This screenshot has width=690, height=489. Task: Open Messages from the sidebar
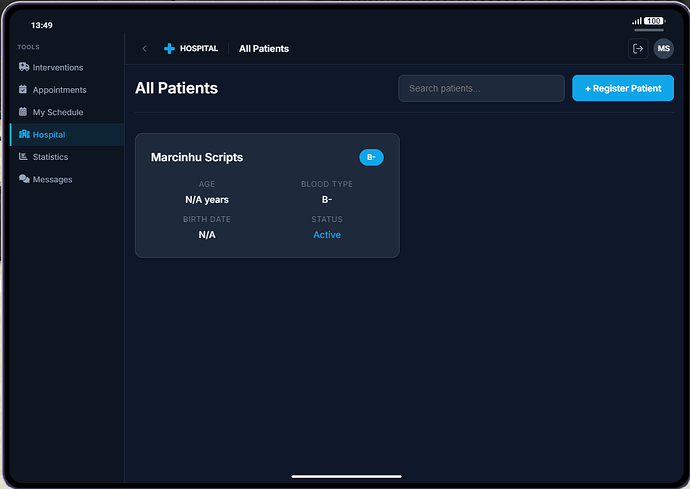coord(52,179)
